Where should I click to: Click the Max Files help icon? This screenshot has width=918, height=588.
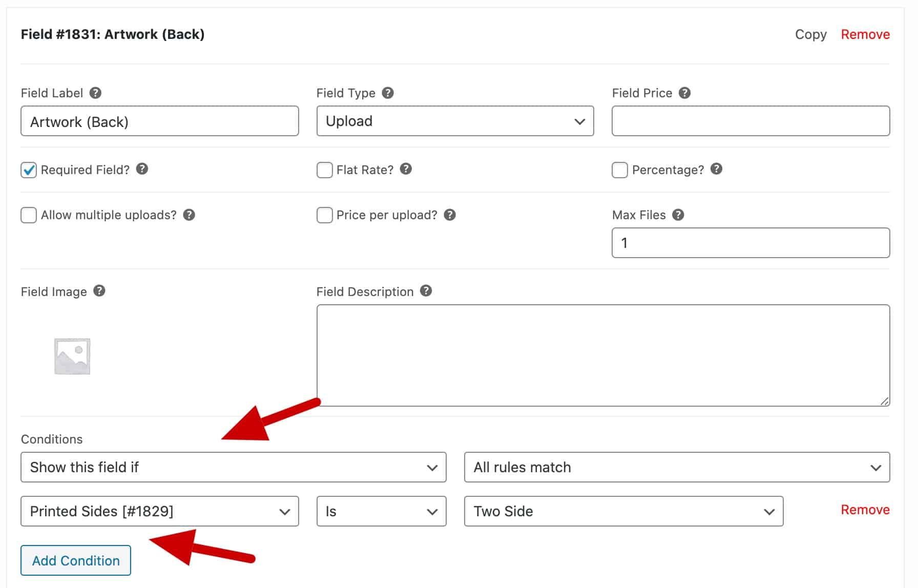[678, 215]
